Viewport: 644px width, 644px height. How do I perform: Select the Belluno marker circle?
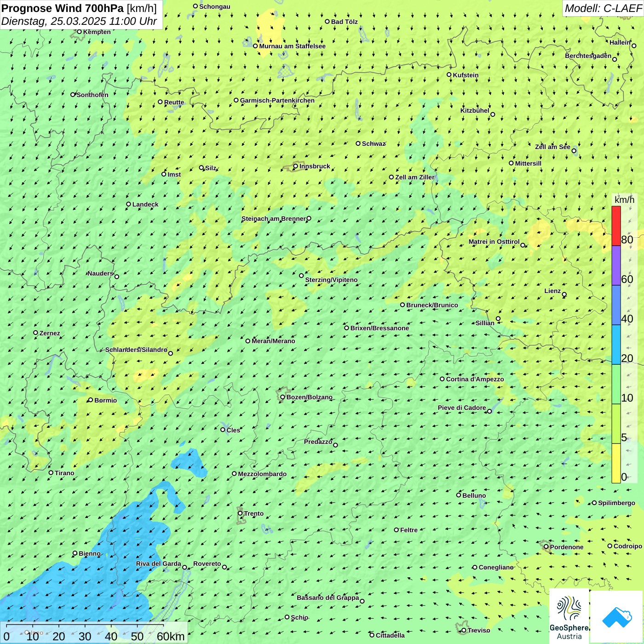click(x=459, y=495)
